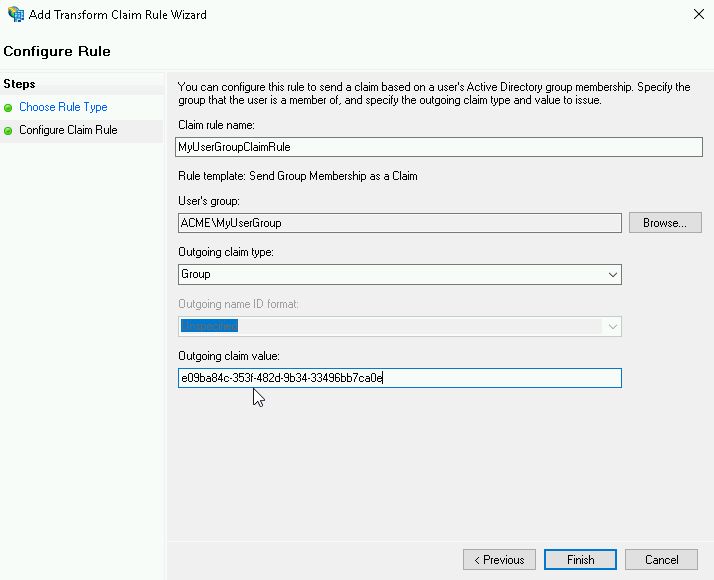Click the 'User's group:' label
Viewport: 714px width, 580px height.
(x=209, y=201)
